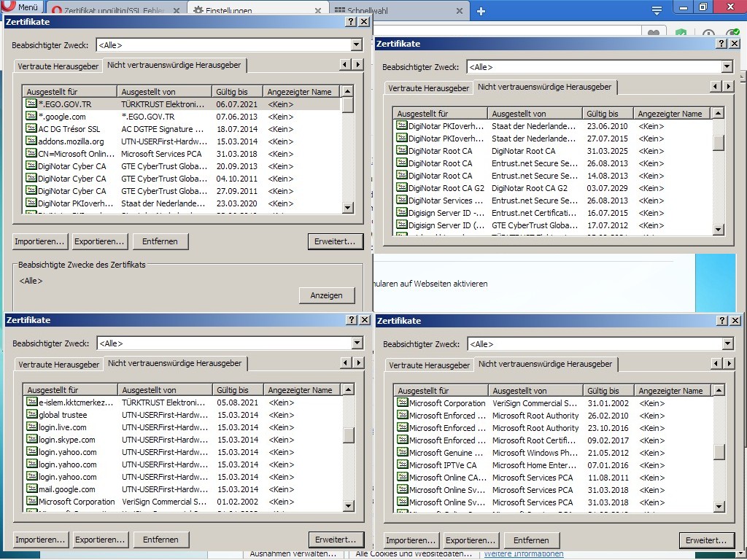Click scroll-down arrow of upper-right certificate list
The image size is (747, 560).
click(x=719, y=230)
